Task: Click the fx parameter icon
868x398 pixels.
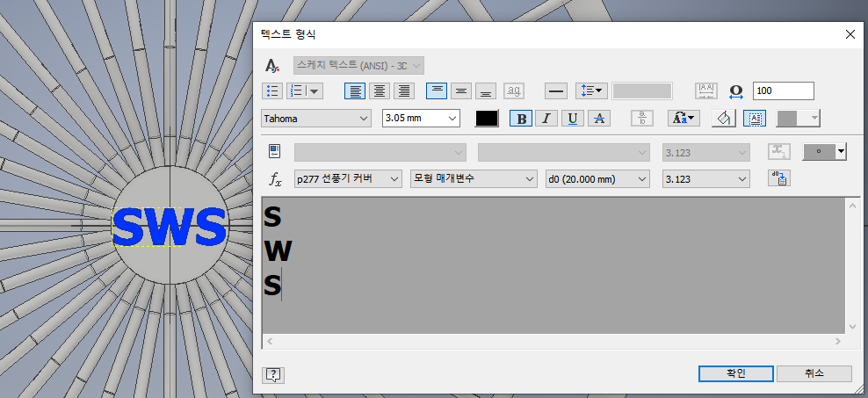Action: [275, 179]
